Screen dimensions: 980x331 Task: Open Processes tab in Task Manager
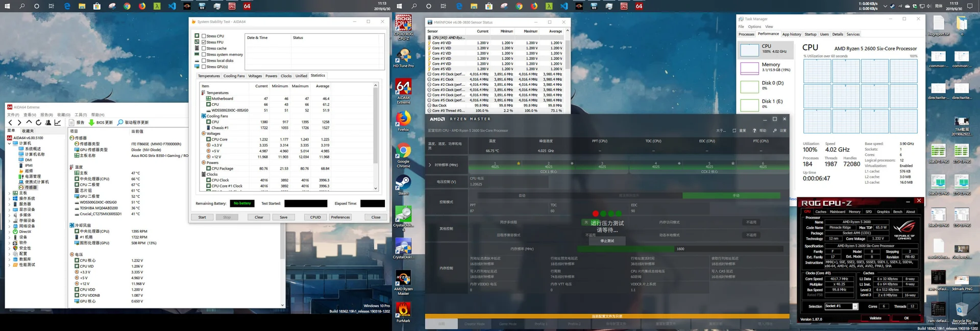(x=746, y=34)
